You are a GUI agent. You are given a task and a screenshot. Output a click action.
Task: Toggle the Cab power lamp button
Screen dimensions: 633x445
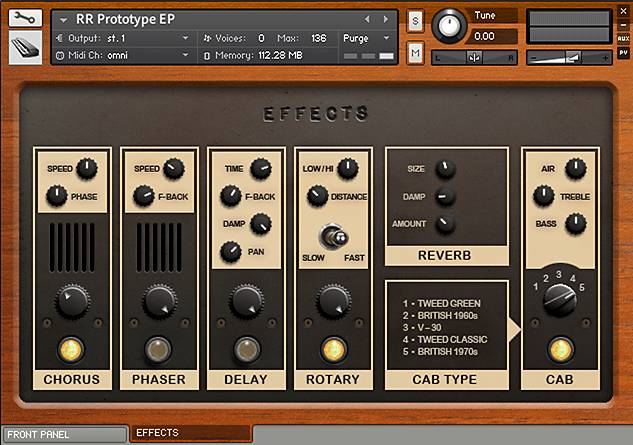[560, 349]
